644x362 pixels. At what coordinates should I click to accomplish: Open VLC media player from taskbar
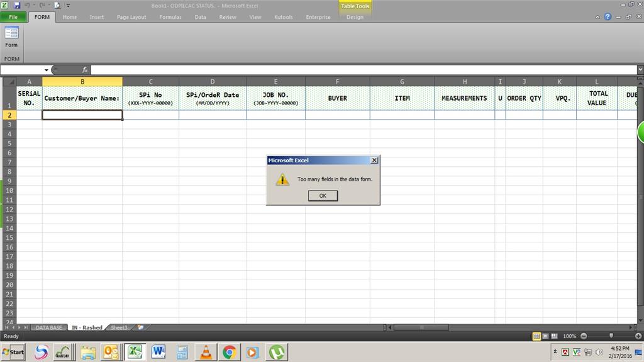pyautogui.click(x=206, y=352)
